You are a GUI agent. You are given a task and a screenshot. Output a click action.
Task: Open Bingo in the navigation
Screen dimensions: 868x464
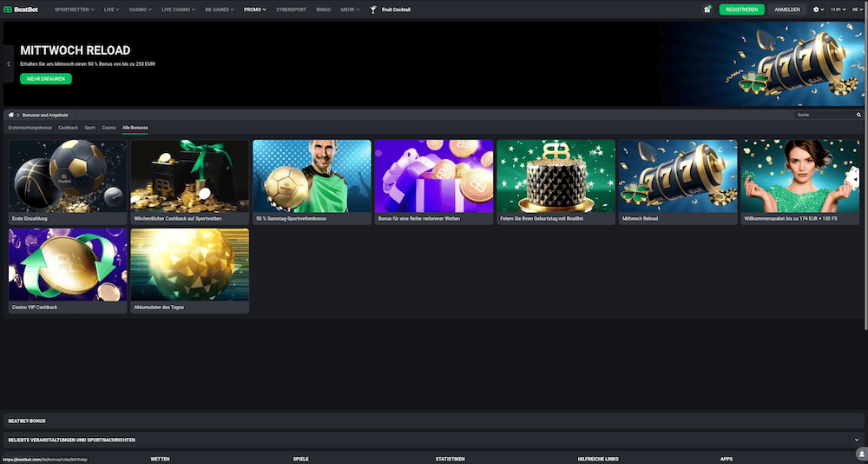pyautogui.click(x=323, y=10)
